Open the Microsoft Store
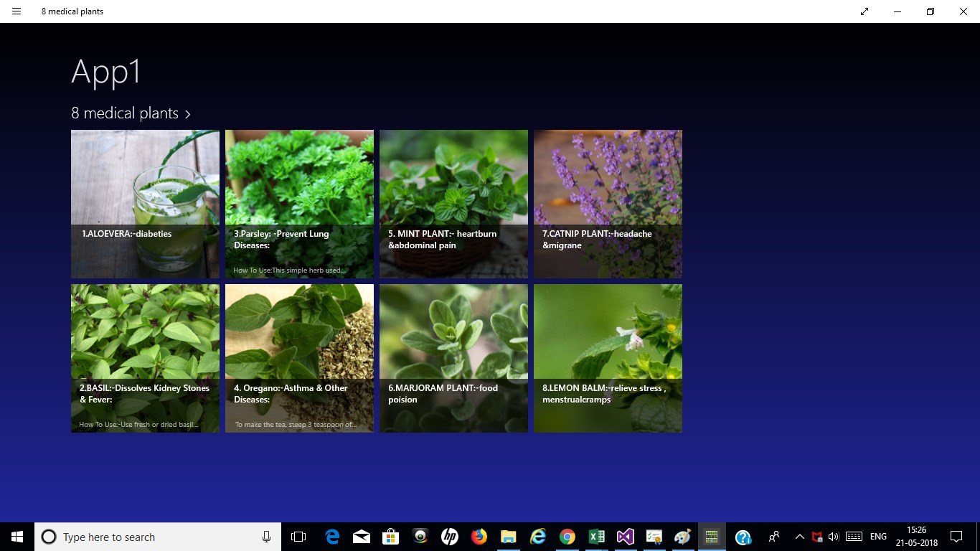This screenshot has width=980, height=551. pos(390,536)
